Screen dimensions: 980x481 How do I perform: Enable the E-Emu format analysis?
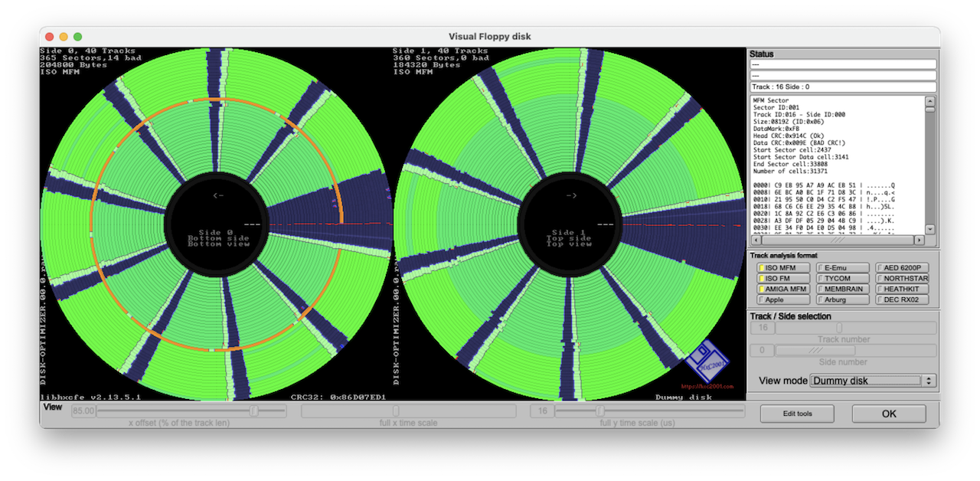(842, 267)
